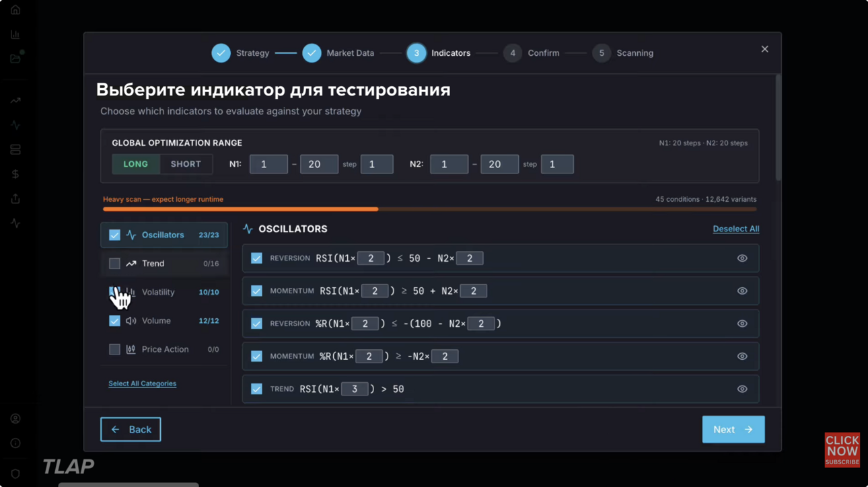Open the Price Action category
Viewport: 868px width, 487px height.
click(x=164, y=349)
